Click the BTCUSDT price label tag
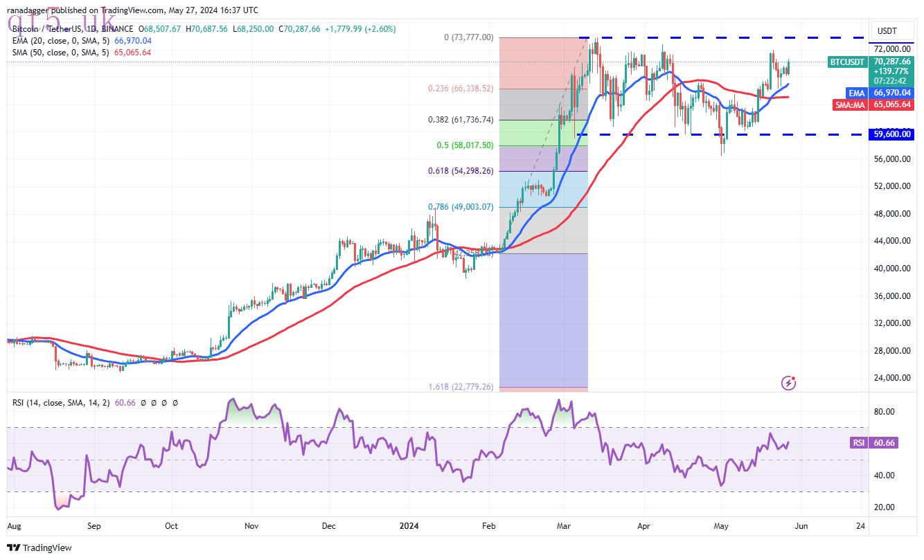This screenshot has height=560, width=924. pos(848,62)
